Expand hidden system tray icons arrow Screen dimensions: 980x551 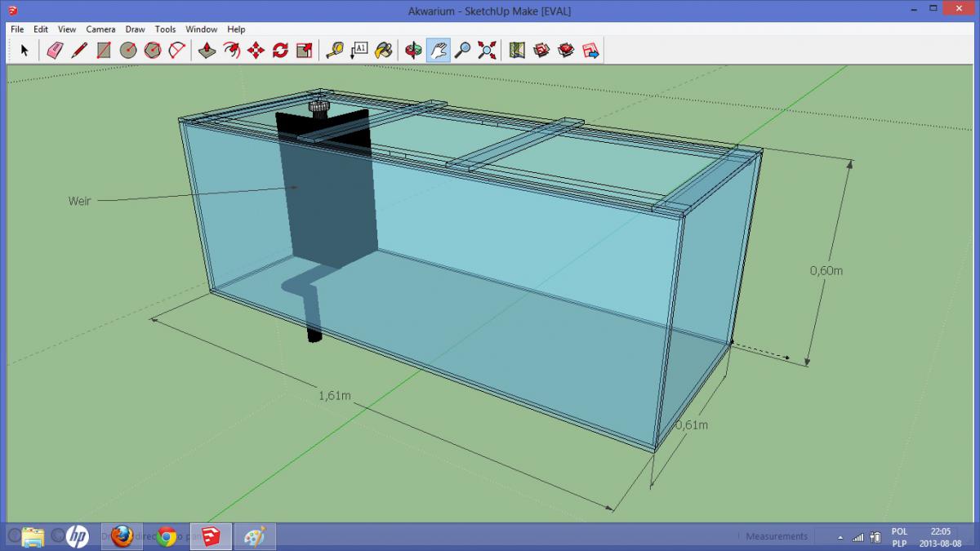(840, 537)
